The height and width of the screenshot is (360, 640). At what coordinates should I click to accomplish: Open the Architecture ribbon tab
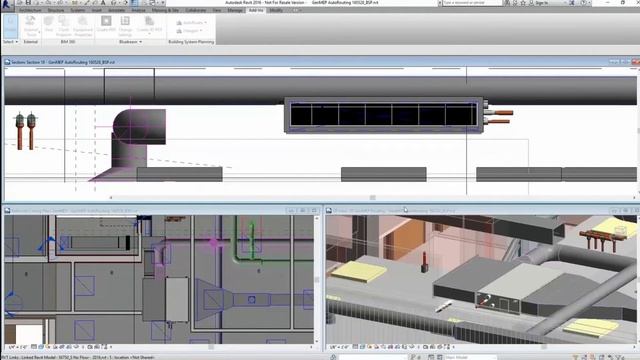point(30,10)
